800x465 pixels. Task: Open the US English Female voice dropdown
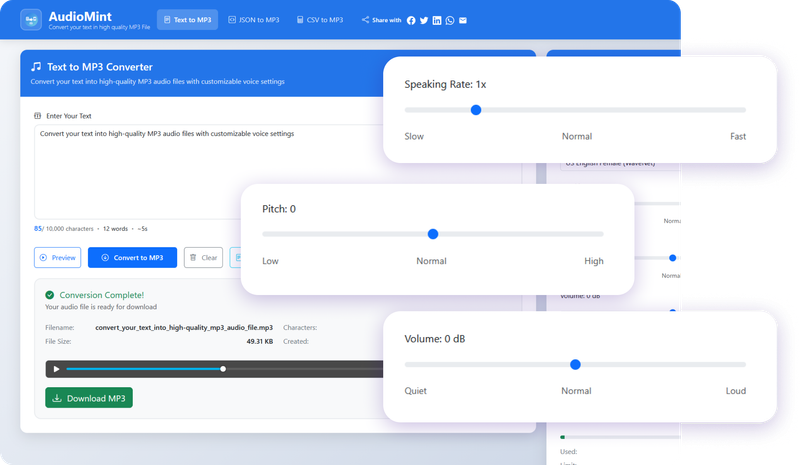pyautogui.click(x=618, y=164)
